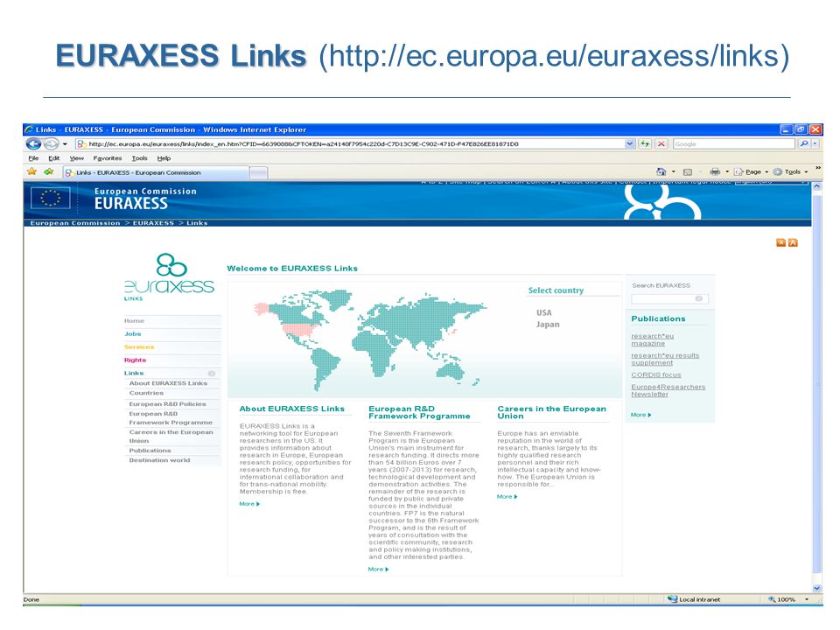840x630 pixels.
Task: Click the 'EURAXESS' breadcrumb link
Action: [153, 223]
